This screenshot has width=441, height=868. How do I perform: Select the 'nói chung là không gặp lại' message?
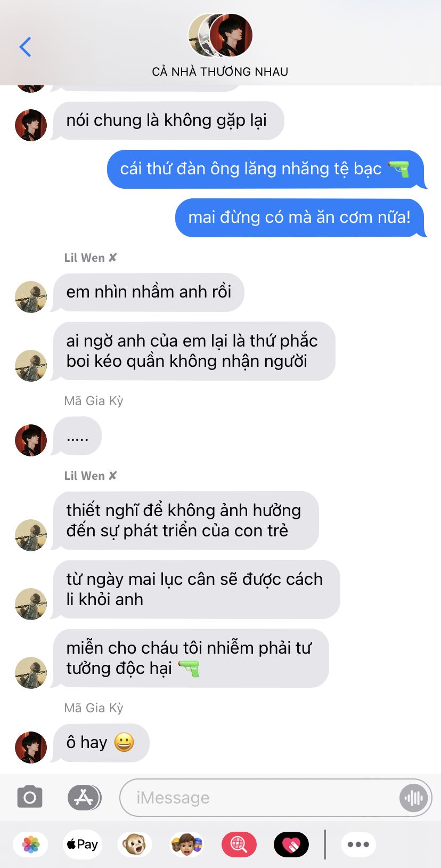[x=167, y=120]
